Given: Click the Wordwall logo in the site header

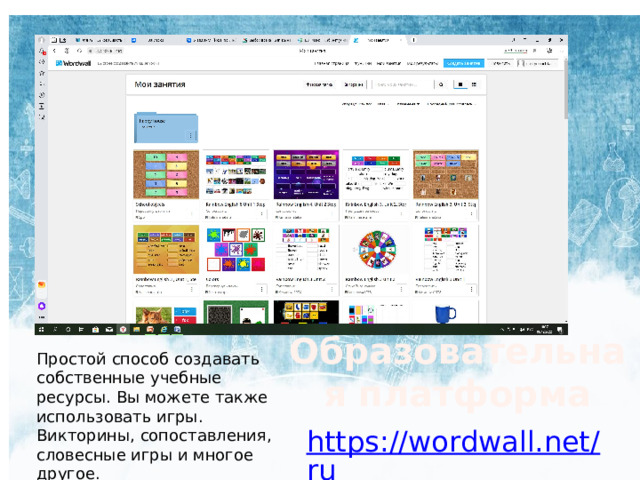Looking at the screenshot, I should coord(73,63).
